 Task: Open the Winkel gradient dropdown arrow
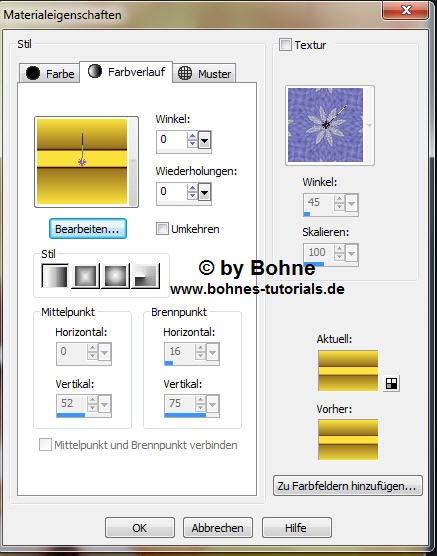tap(204, 141)
